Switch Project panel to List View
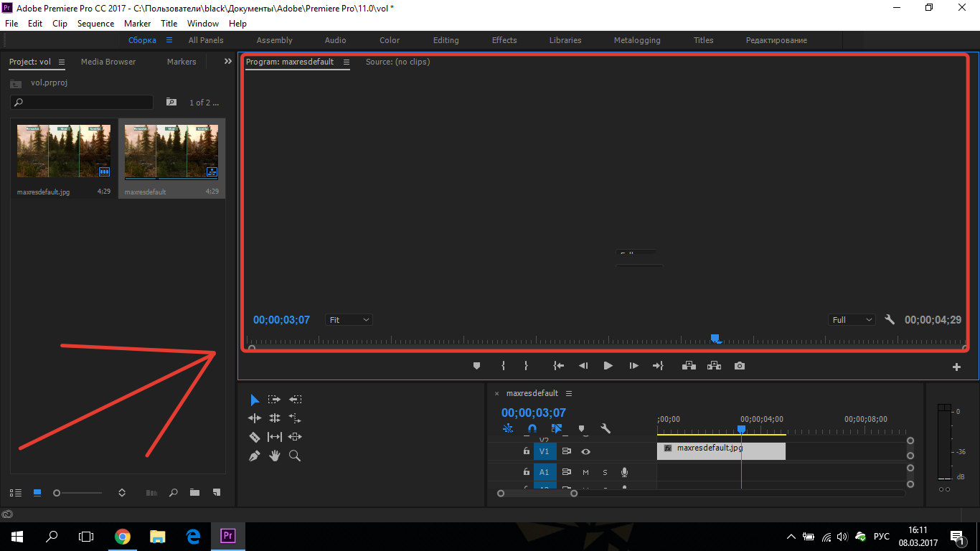The image size is (980, 551). (16, 493)
